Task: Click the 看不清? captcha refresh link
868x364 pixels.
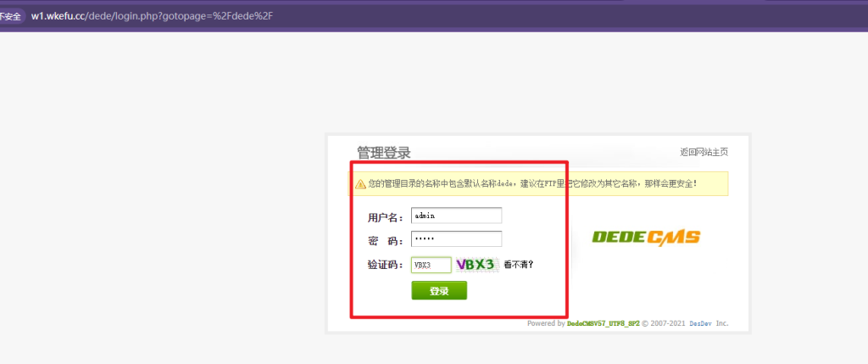Action: click(519, 265)
